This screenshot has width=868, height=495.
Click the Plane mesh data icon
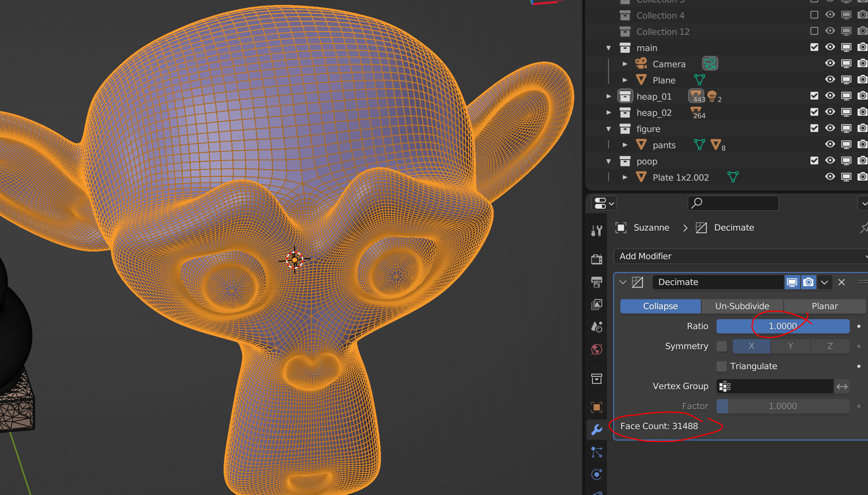click(x=699, y=80)
